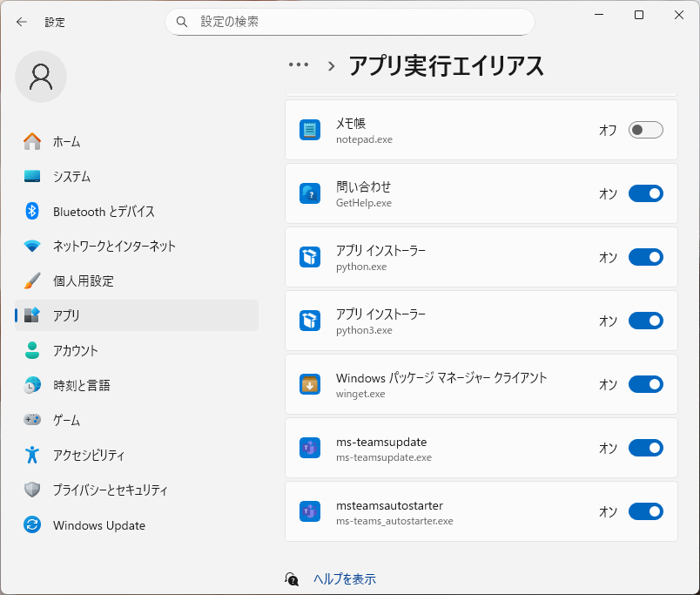Click the Notepad (メモ帳) app icon

pyautogui.click(x=310, y=130)
